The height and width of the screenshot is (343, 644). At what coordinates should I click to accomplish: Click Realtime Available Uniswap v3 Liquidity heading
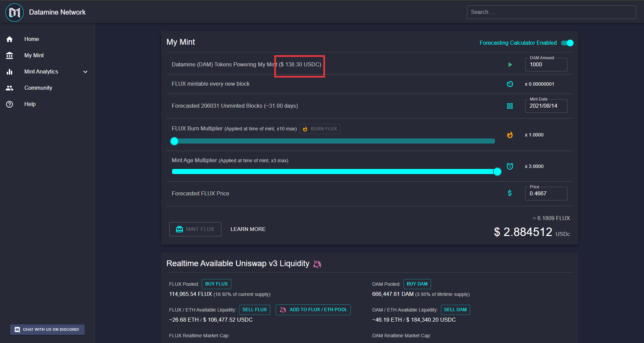click(238, 264)
